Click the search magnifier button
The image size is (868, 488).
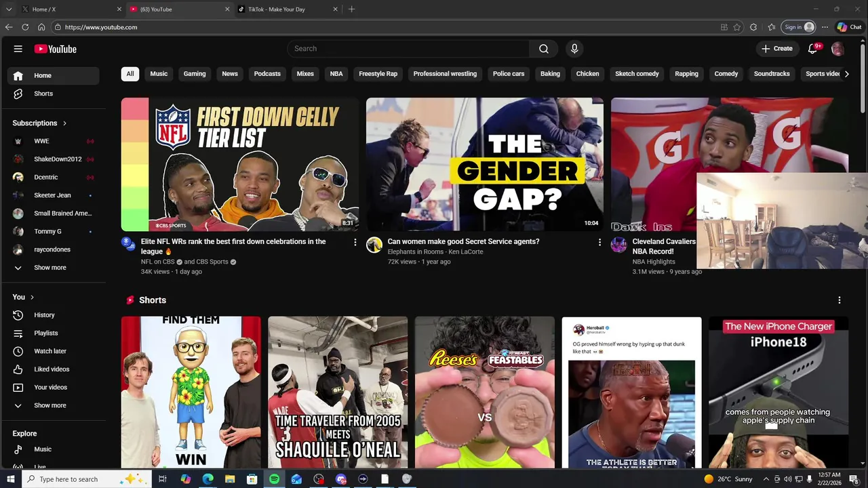544,49
